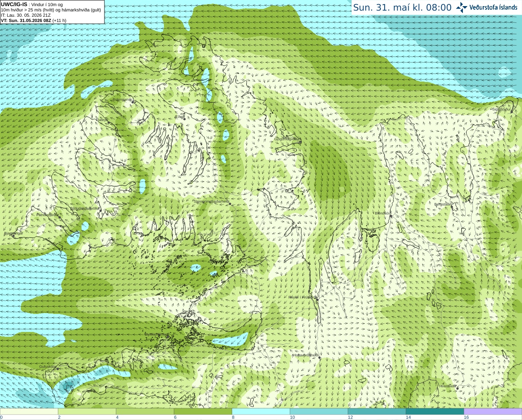Click the dark green 6–8 m/s legend swatch

point(203,411)
